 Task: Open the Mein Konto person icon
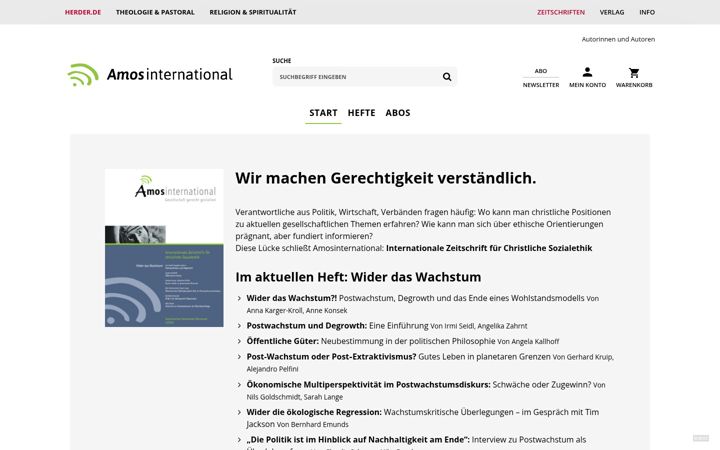pos(587,72)
